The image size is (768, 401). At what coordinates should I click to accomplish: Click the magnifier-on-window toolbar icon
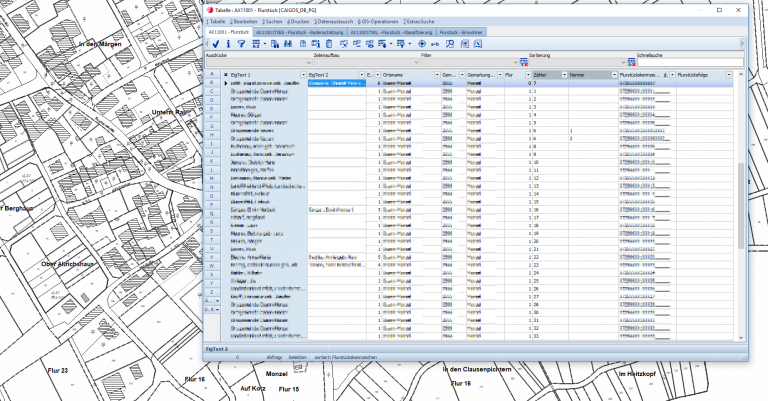pos(450,44)
